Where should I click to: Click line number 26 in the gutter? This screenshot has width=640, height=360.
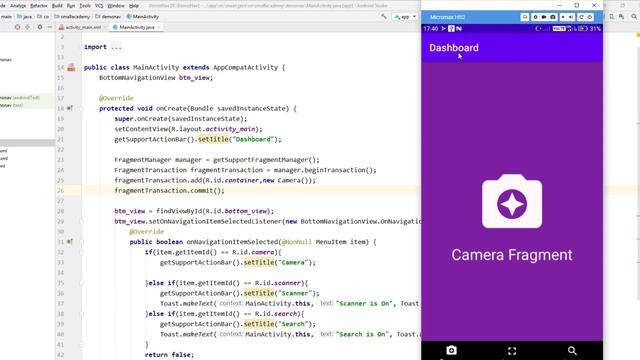[x=60, y=191]
